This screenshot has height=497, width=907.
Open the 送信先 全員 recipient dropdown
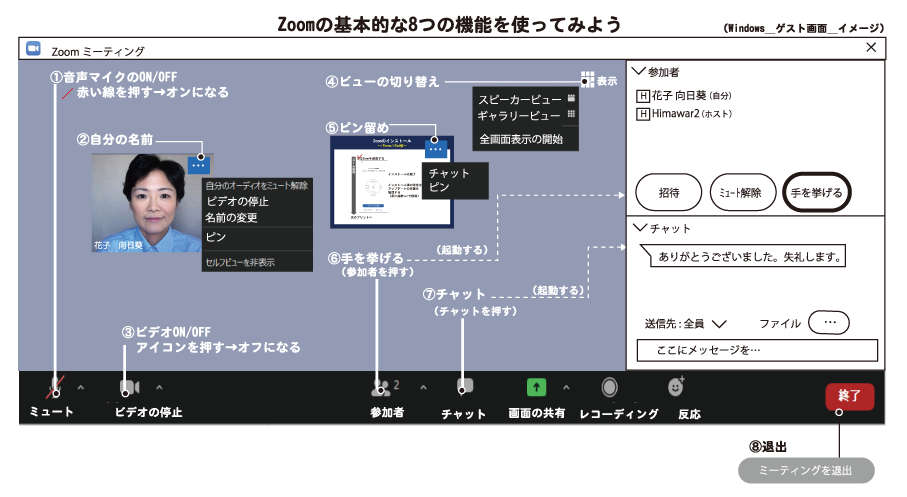(x=719, y=324)
